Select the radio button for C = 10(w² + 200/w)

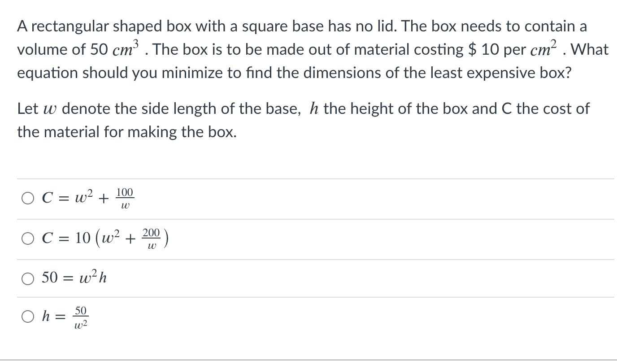pos(28,239)
